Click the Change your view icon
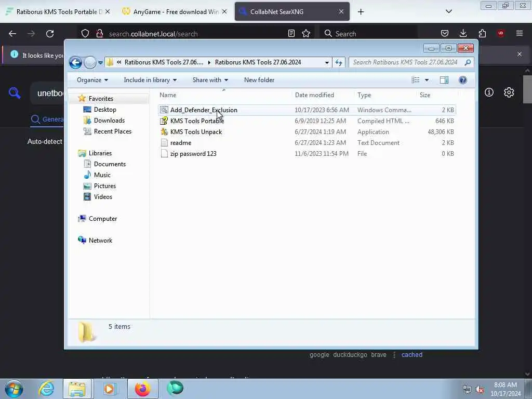 [x=415, y=80]
